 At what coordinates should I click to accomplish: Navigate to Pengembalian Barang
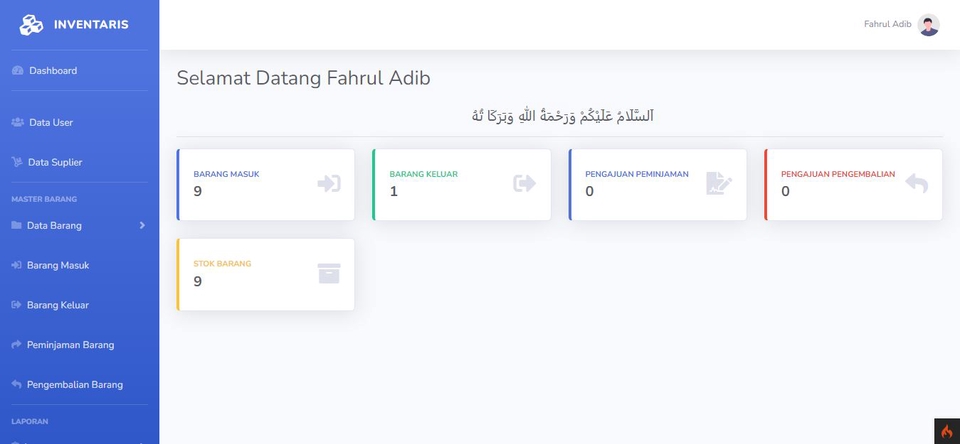click(74, 384)
